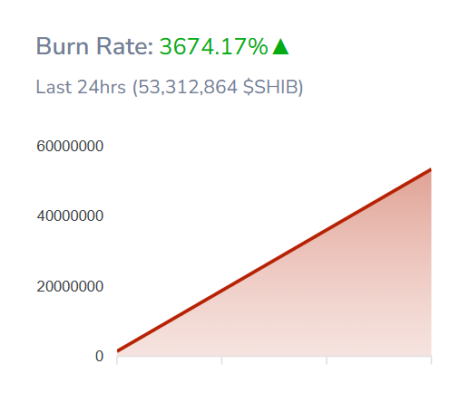Click the red line's highest end point

click(x=431, y=170)
